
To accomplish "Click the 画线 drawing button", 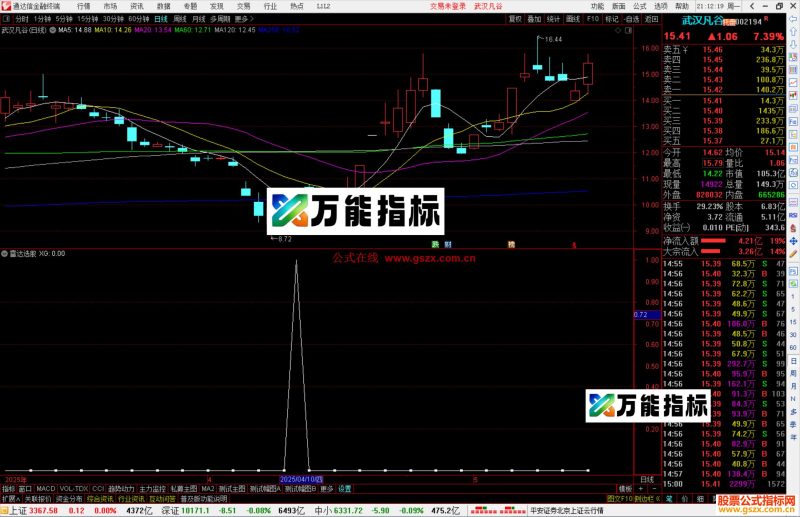I will click(573, 19).
